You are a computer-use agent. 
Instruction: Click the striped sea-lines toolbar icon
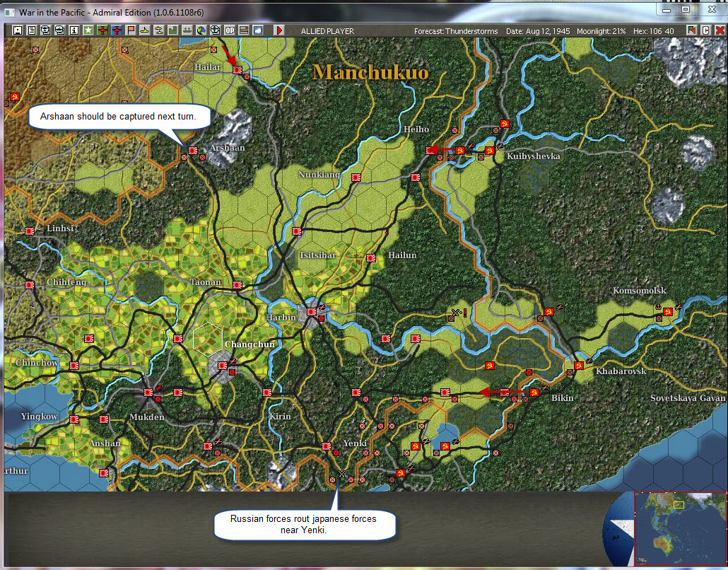coord(244,30)
